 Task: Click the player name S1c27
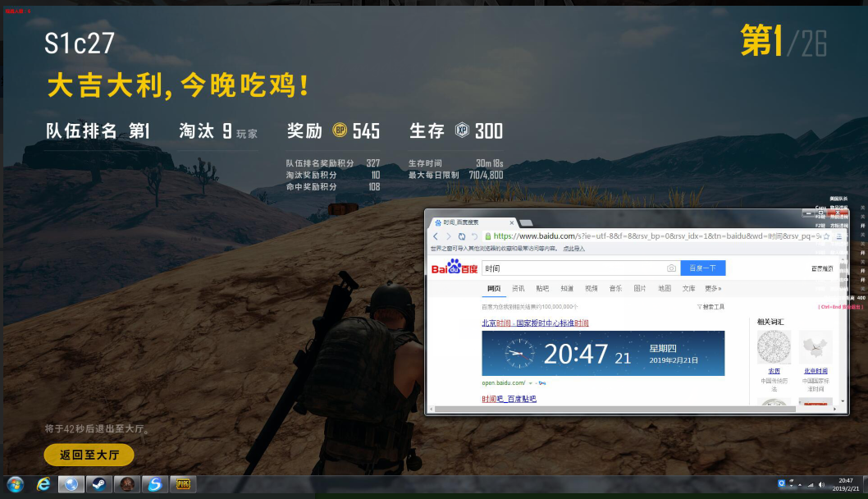[80, 43]
